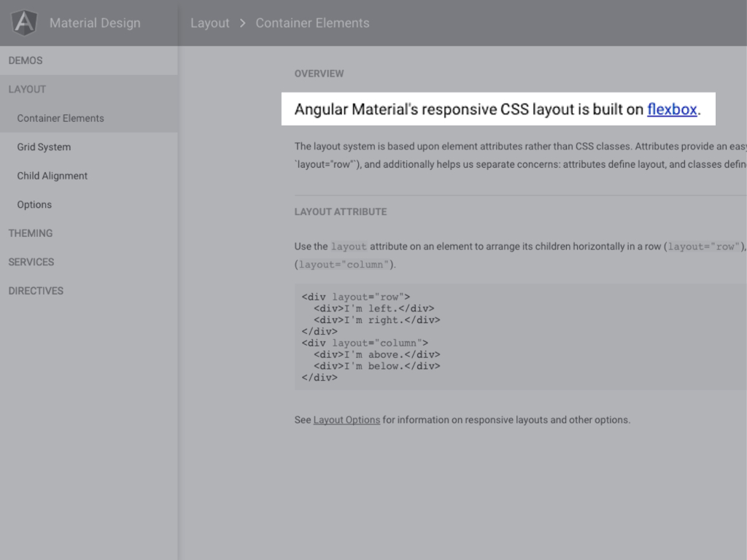Open the Child Alignment page
This screenshot has height=560, width=747.
(x=53, y=176)
